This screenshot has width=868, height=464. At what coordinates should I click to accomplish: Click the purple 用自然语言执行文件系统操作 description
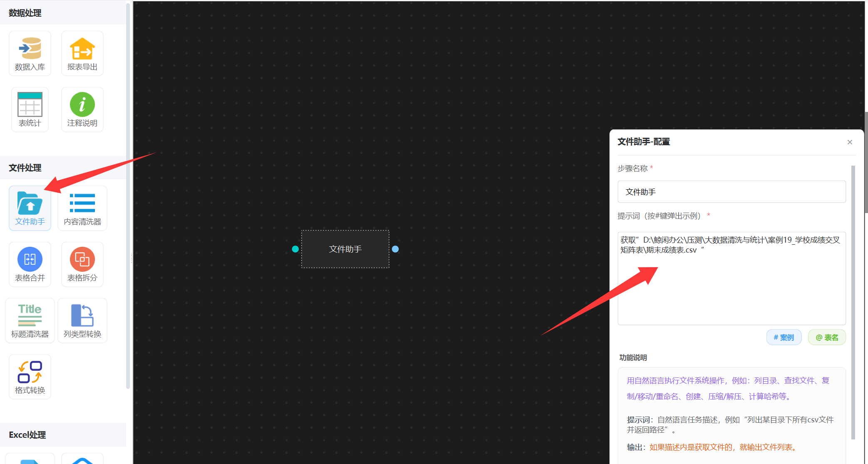(728, 388)
